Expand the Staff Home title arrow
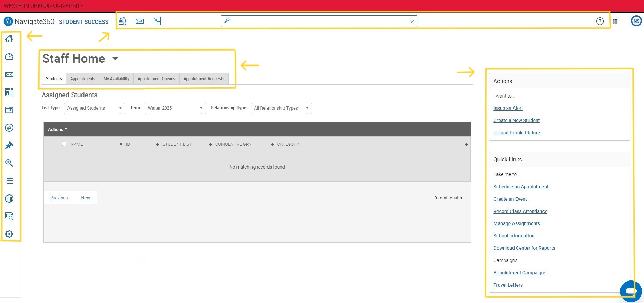 115,58
